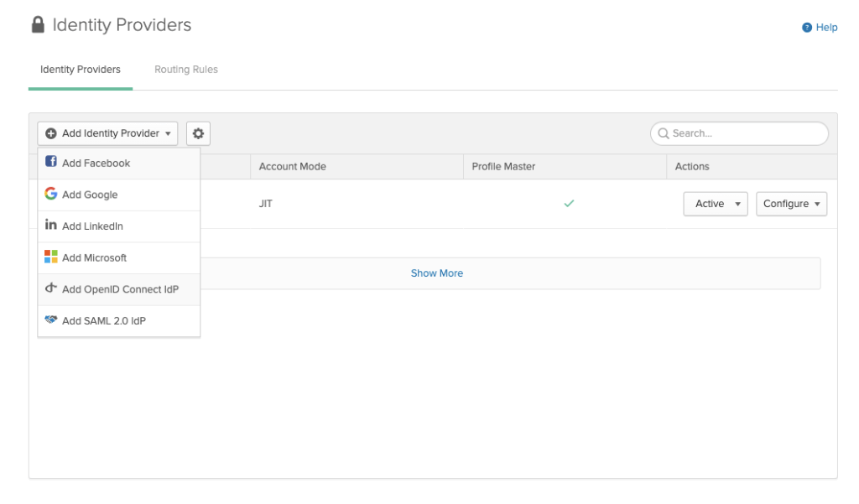Click the Show More link
Viewport: 859px width, 504px height.
tap(436, 273)
